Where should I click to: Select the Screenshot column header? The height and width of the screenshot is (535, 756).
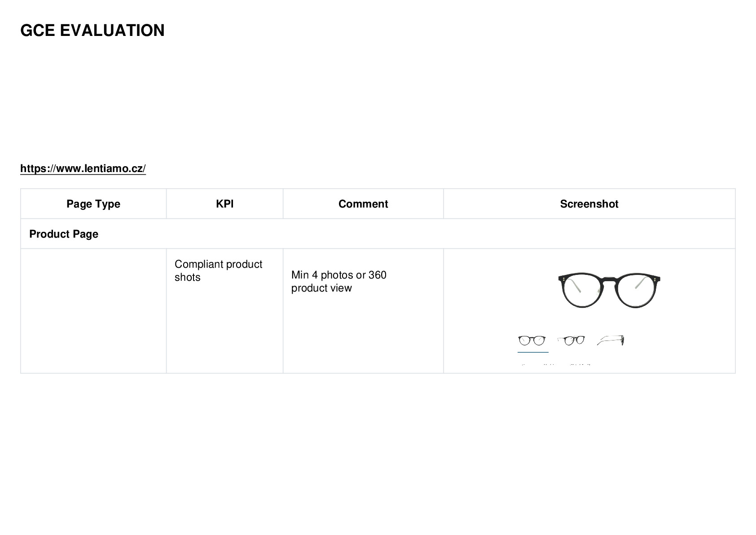tap(589, 204)
